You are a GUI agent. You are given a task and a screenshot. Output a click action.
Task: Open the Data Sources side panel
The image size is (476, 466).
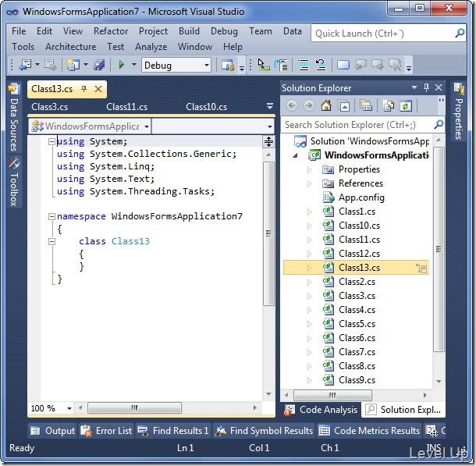point(14,118)
